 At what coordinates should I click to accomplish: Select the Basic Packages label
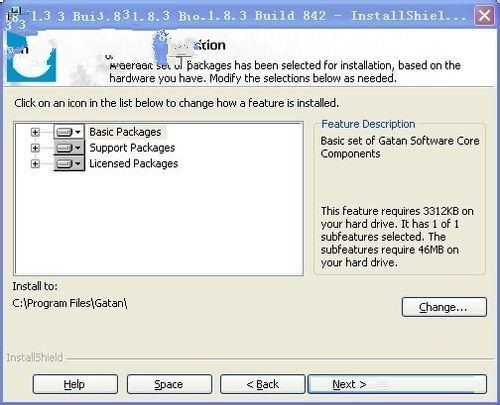tap(125, 132)
